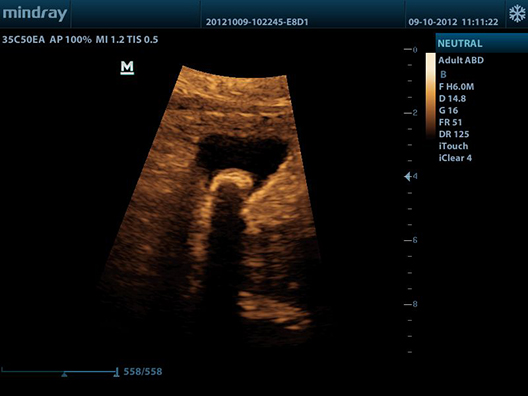
Task: Click the orange grayscale color bar
Action: (430, 96)
